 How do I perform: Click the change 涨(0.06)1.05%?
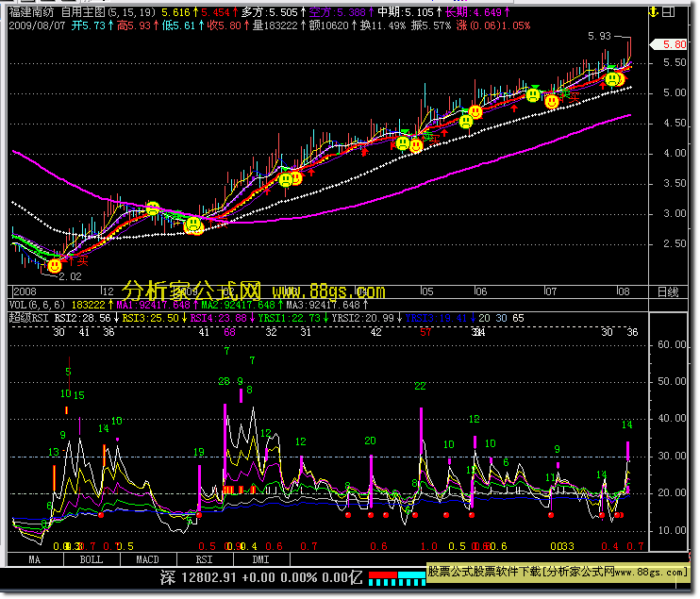(493, 25)
